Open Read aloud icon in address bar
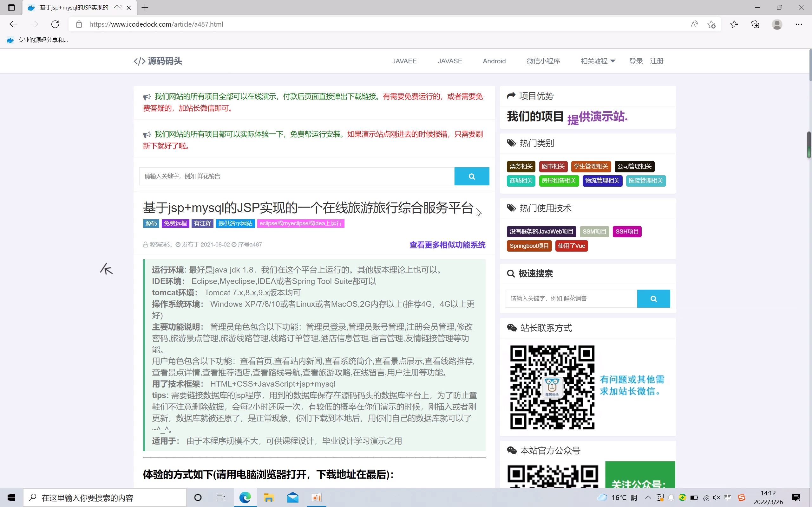 coord(694,24)
